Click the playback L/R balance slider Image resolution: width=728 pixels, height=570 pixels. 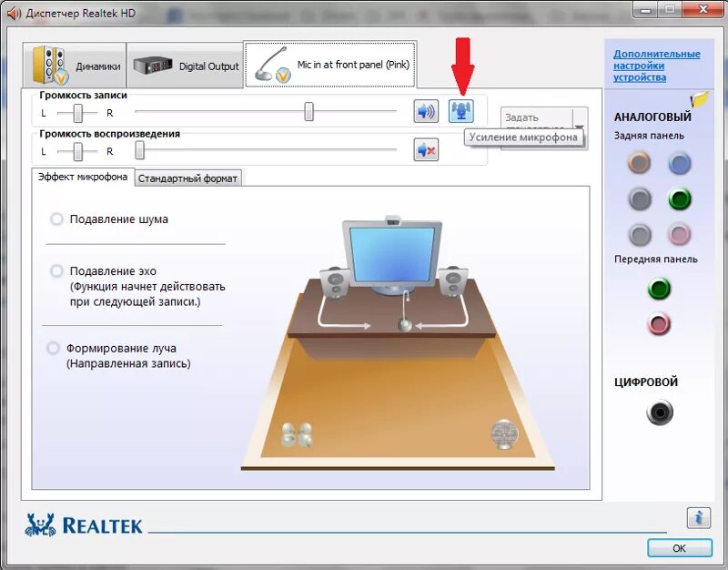click(x=77, y=151)
